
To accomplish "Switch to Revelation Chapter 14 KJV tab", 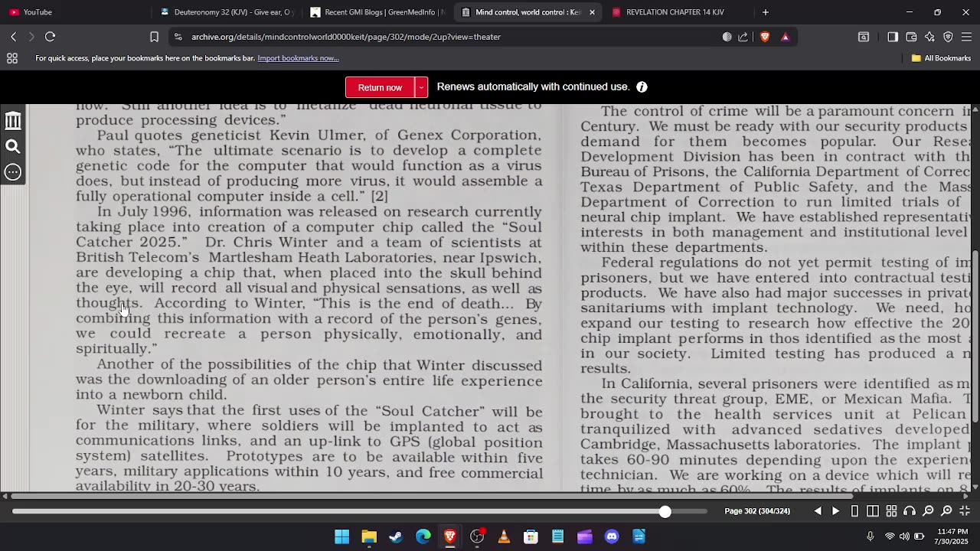I will coord(674,12).
